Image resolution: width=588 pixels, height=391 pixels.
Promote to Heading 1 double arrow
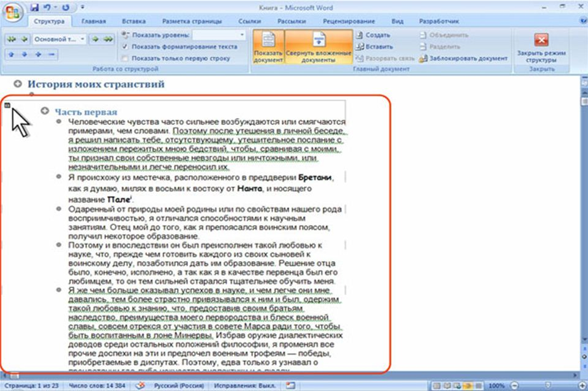pyautogui.click(x=11, y=39)
